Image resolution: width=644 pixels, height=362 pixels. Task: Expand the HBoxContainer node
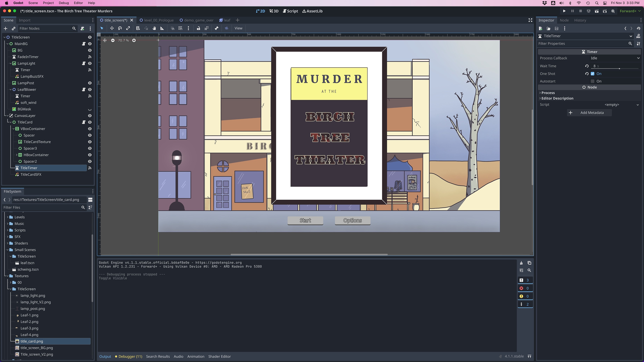17,155
